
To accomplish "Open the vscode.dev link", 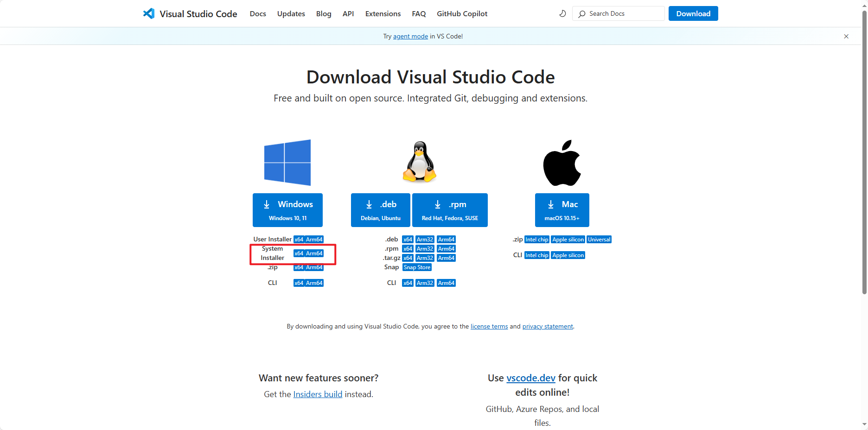I will click(x=531, y=378).
